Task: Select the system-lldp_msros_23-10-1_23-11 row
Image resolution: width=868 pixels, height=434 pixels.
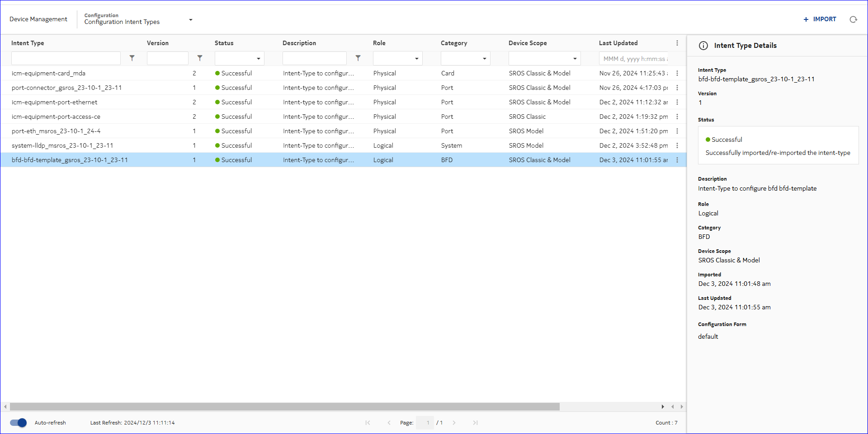Action: click(62, 145)
